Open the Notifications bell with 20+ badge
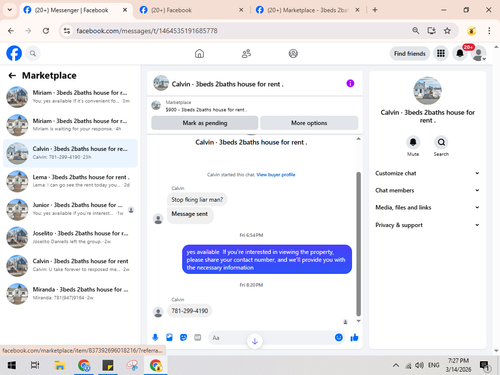The width and height of the screenshot is (500, 375). point(460,53)
